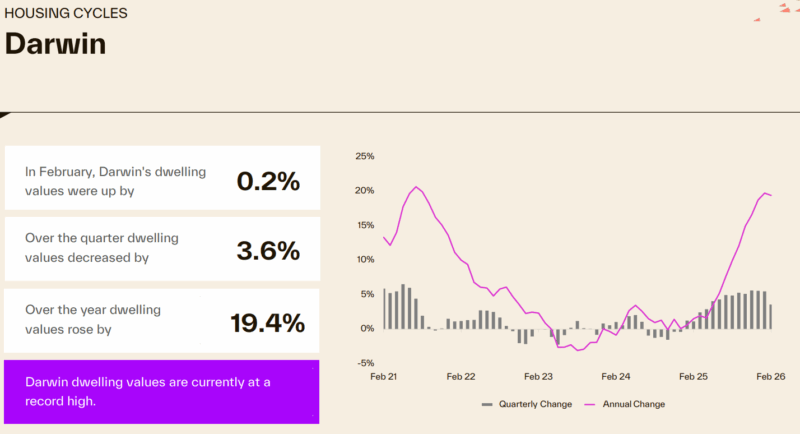Click the Feb 22 axis label

[x=461, y=377]
